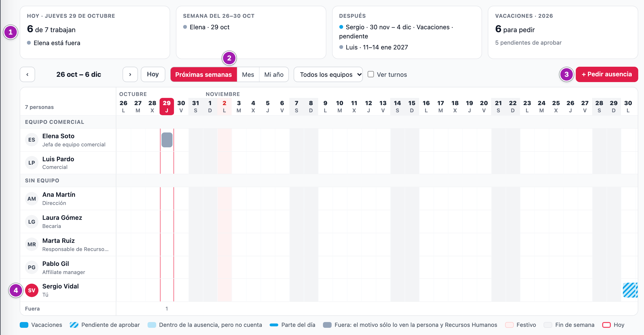The height and width of the screenshot is (335, 644).
Task: Switch to the Mes view tab
Action: tap(248, 74)
